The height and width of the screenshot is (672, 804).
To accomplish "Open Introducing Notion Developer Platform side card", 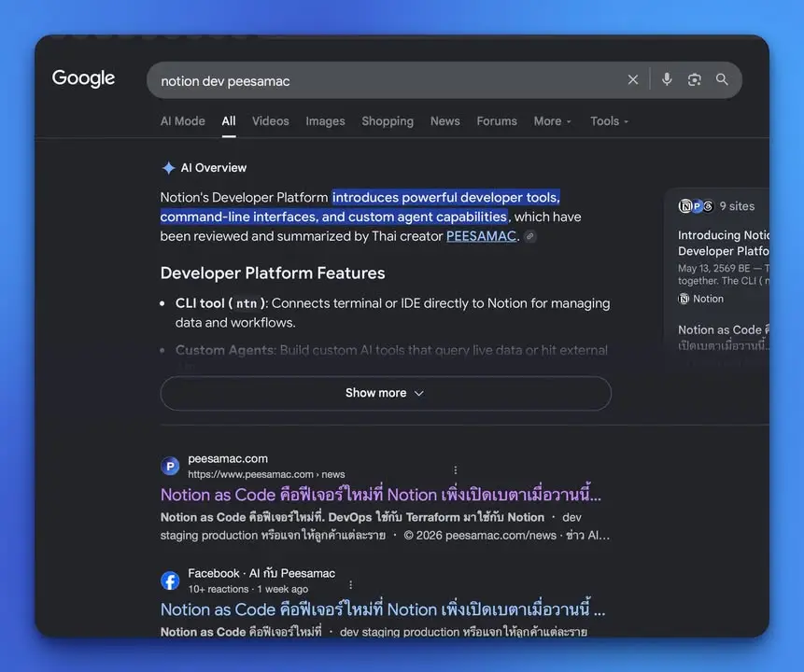I will pyautogui.click(x=723, y=243).
